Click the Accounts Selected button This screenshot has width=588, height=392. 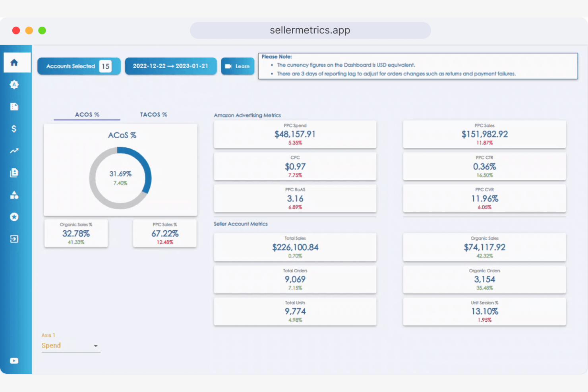(79, 66)
